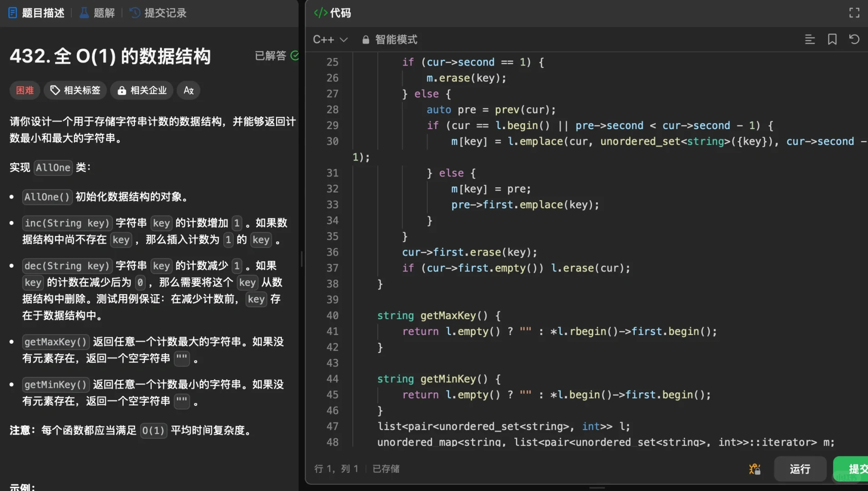
Task: Click the debugger bug icon
Action: (x=755, y=469)
